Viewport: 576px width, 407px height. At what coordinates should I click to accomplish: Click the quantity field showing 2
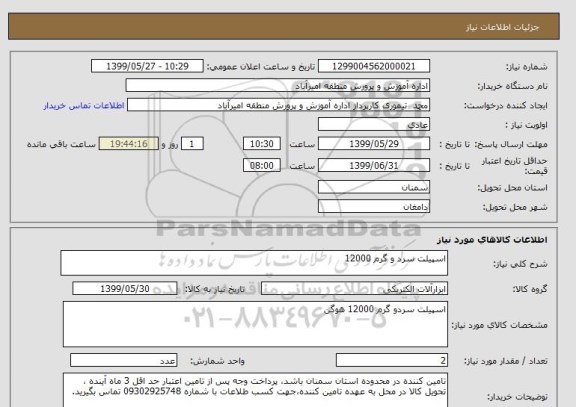click(x=392, y=360)
